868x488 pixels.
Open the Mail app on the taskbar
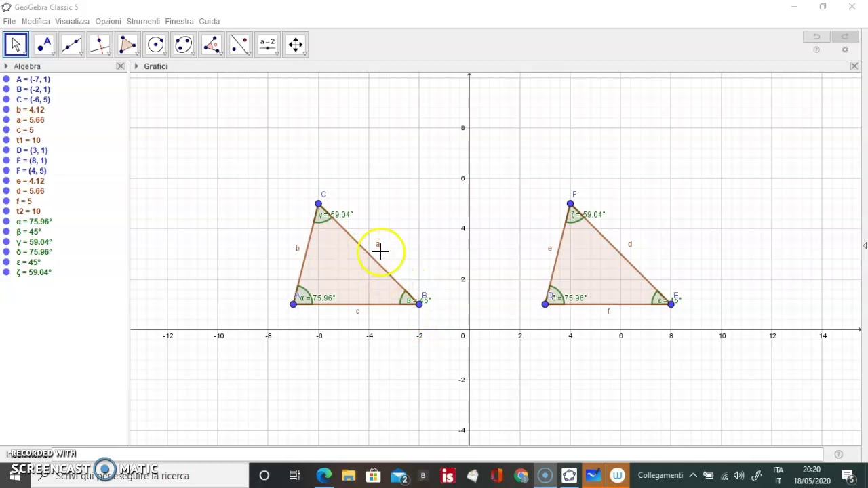tap(399, 476)
